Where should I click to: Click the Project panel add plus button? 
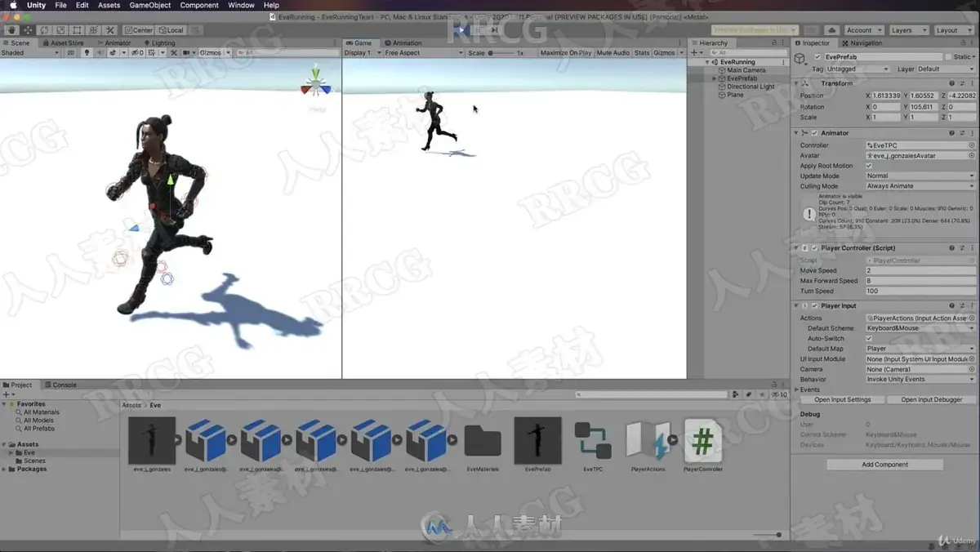pos(6,394)
